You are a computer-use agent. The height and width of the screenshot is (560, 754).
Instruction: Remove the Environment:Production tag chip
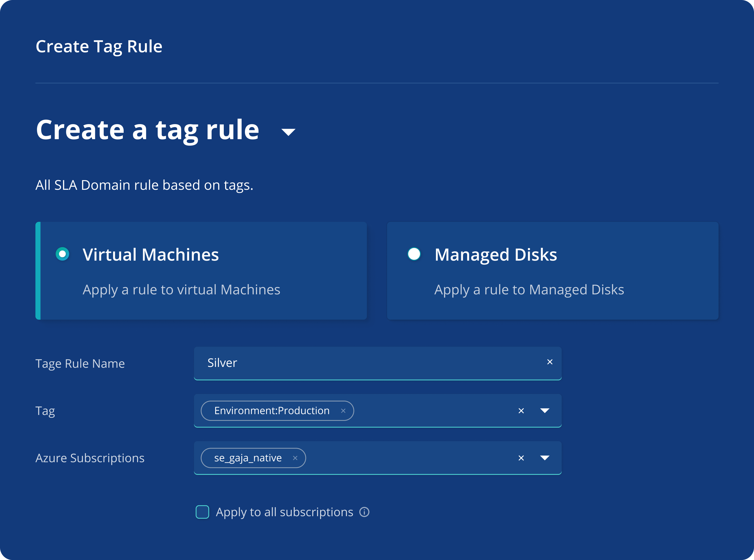(x=343, y=411)
